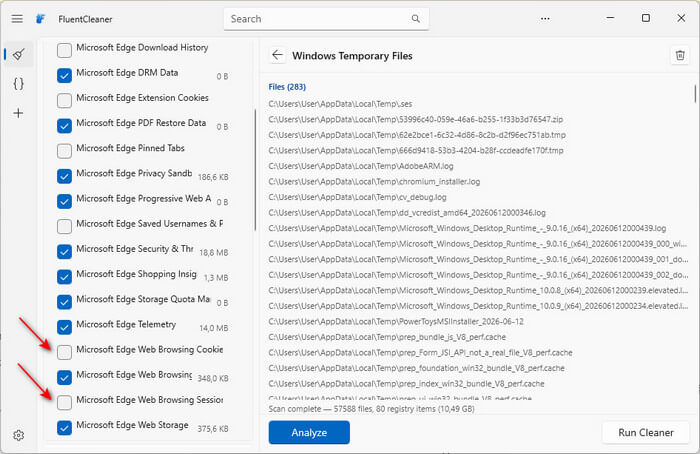The width and height of the screenshot is (700, 454).
Task: Click the Files (283) heading
Action: (287, 87)
